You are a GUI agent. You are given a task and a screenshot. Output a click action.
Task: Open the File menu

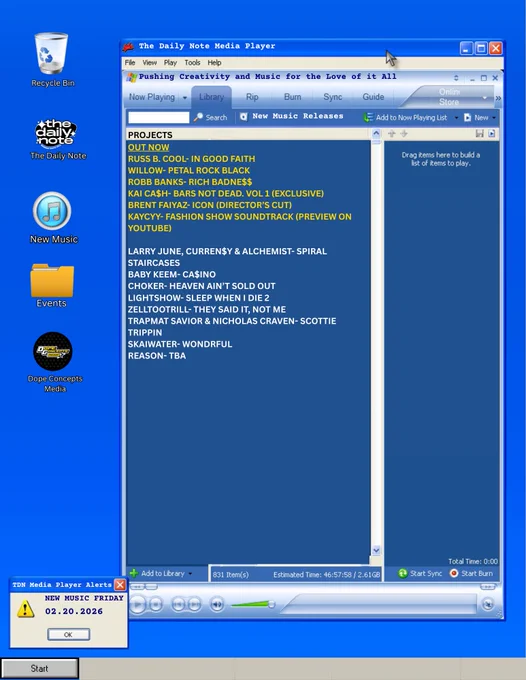(x=130, y=62)
